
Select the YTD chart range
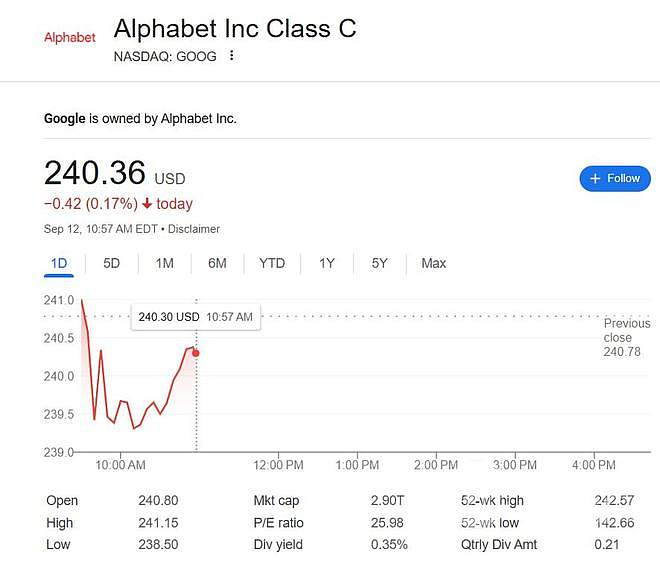click(x=272, y=263)
